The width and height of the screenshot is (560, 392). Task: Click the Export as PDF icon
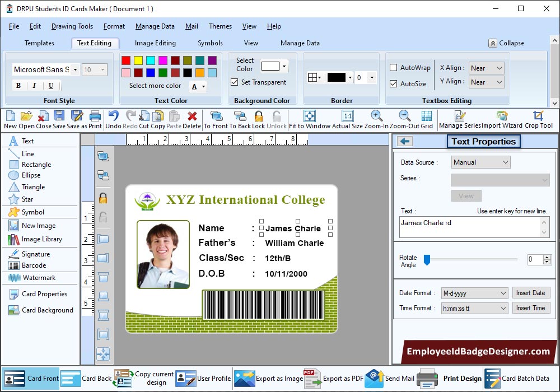(x=312, y=379)
